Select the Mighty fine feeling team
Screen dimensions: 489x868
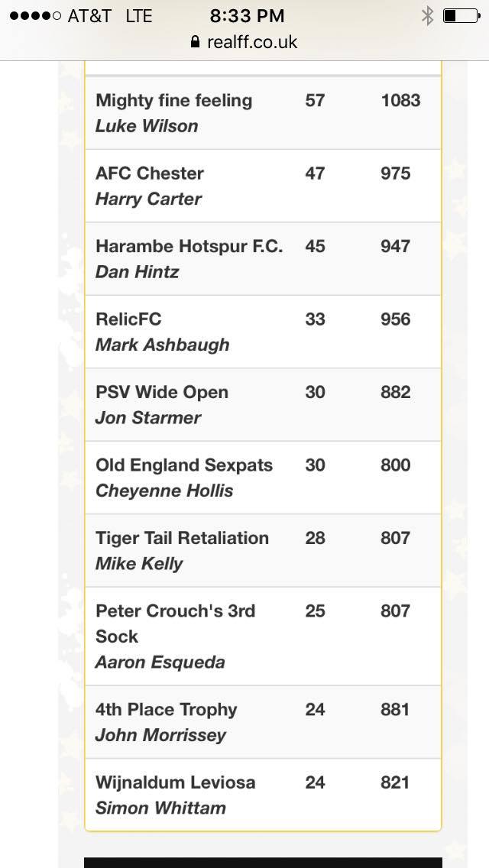click(x=263, y=113)
